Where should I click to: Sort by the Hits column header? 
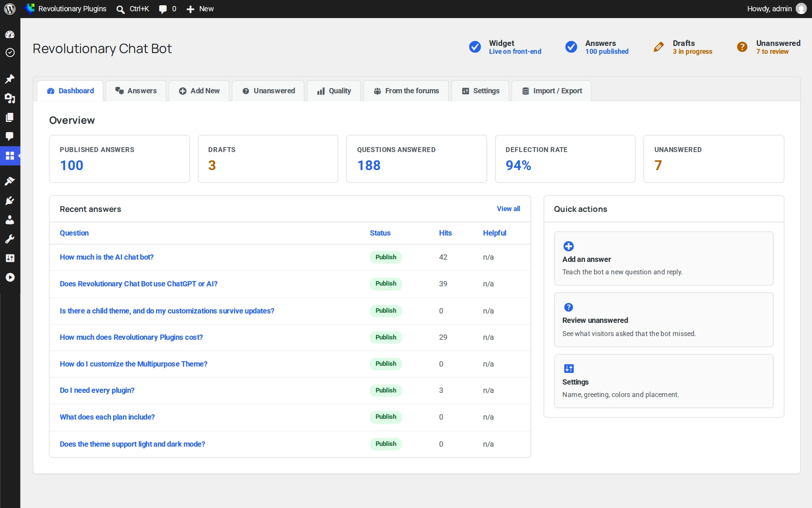445,233
